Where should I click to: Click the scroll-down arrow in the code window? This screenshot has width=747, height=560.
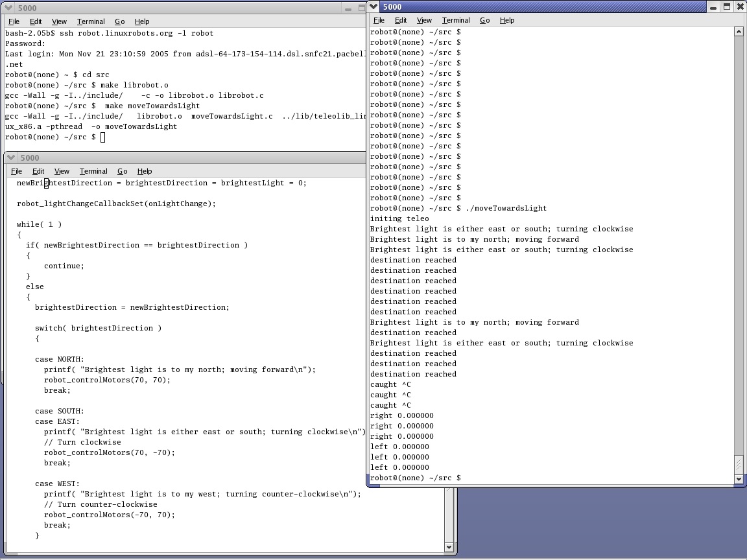(449, 547)
